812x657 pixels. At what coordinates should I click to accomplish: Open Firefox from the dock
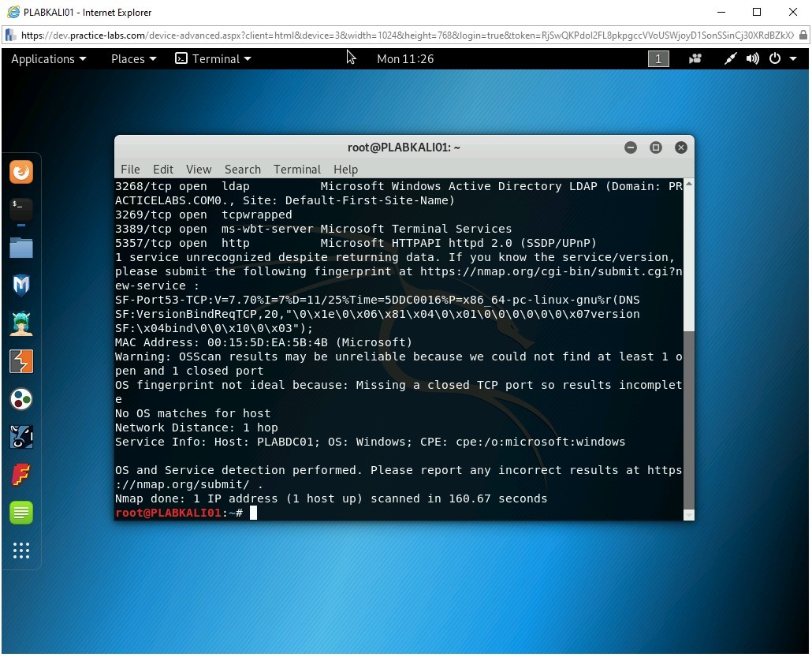21,172
